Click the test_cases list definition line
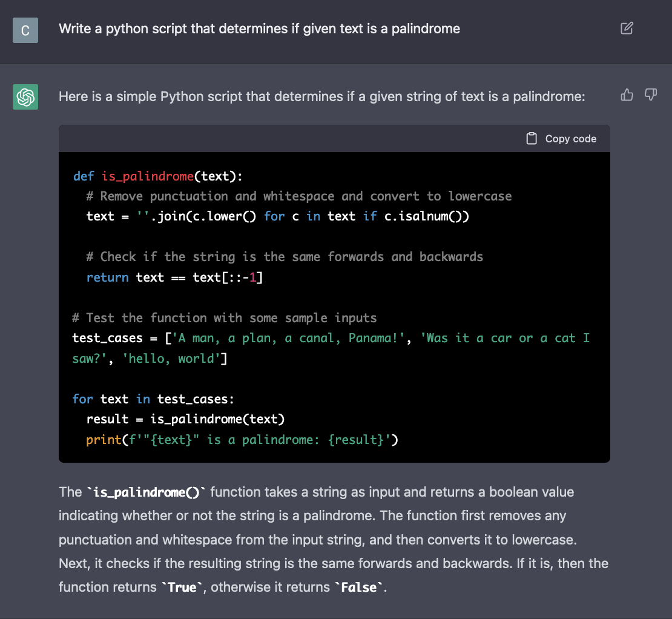The height and width of the screenshot is (619, 672). click(x=331, y=348)
